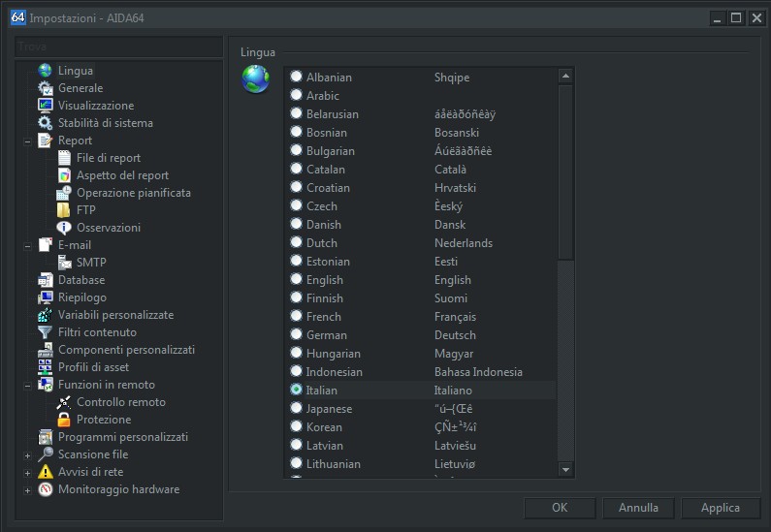The image size is (771, 532).
Task: Go to Stabilità di sistema settings
Action: (106, 123)
